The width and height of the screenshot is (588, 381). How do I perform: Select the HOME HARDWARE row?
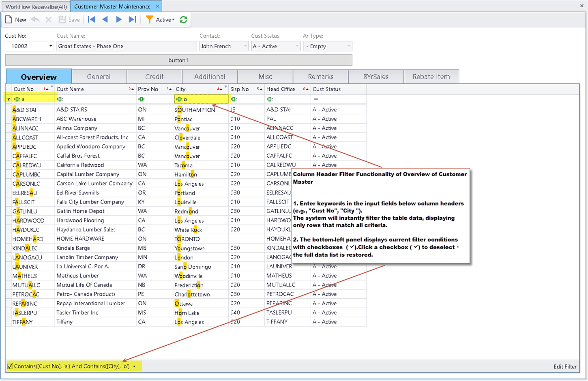click(x=80, y=239)
